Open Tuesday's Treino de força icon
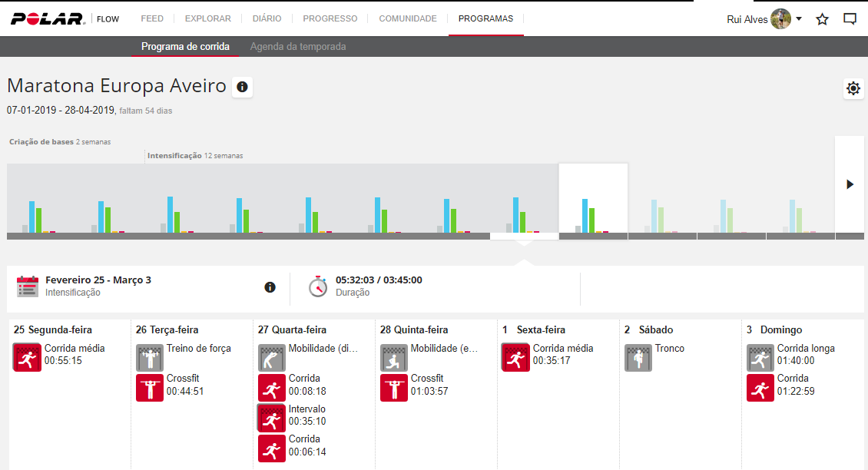This screenshot has width=868, height=470. (x=149, y=358)
